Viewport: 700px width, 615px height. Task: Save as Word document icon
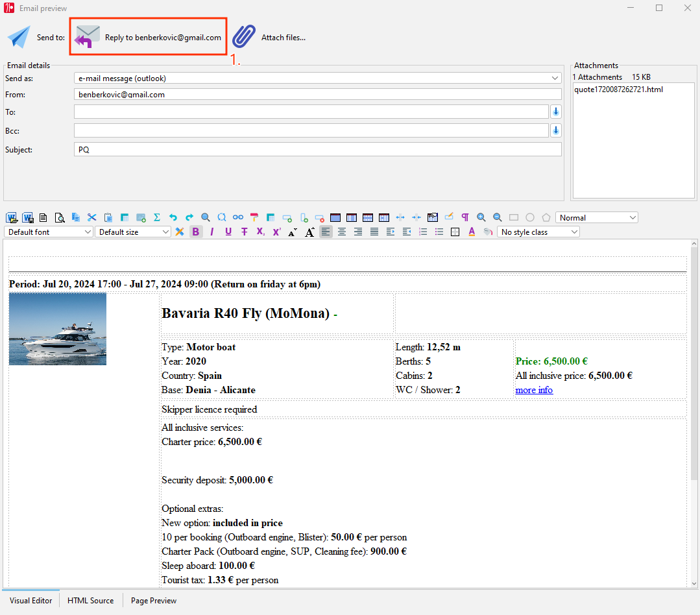click(x=28, y=217)
